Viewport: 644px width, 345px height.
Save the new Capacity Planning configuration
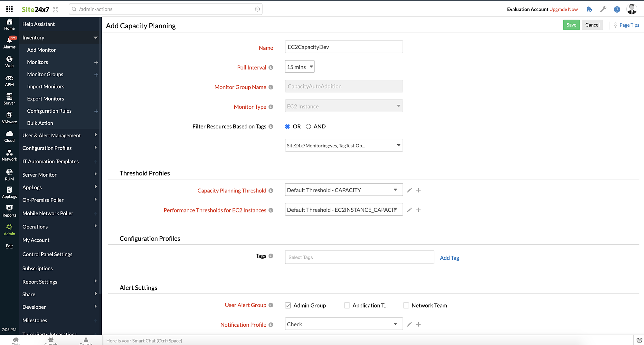(x=571, y=25)
